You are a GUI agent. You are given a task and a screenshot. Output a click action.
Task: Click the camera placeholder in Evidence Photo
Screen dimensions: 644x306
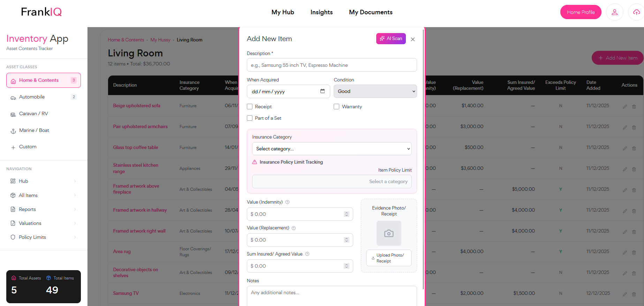389,233
